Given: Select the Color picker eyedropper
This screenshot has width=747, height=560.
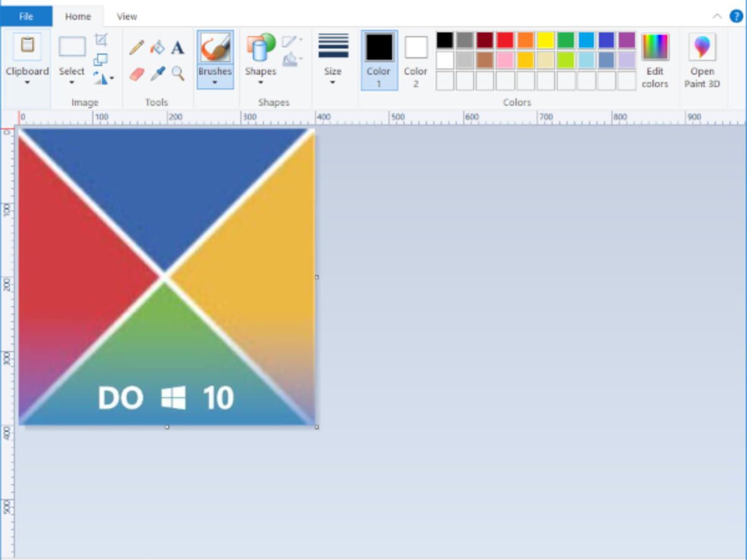Looking at the screenshot, I should click(157, 74).
